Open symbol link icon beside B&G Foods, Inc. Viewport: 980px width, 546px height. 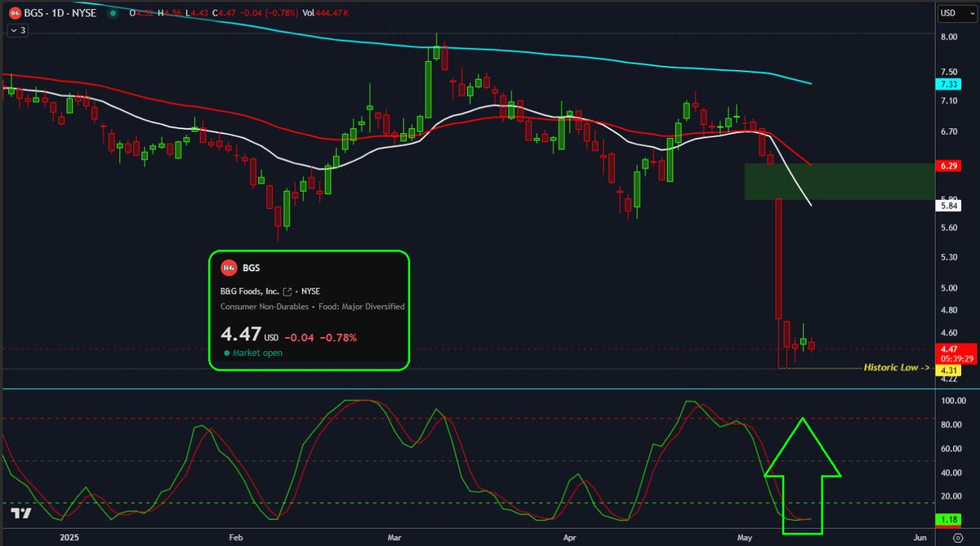[287, 291]
